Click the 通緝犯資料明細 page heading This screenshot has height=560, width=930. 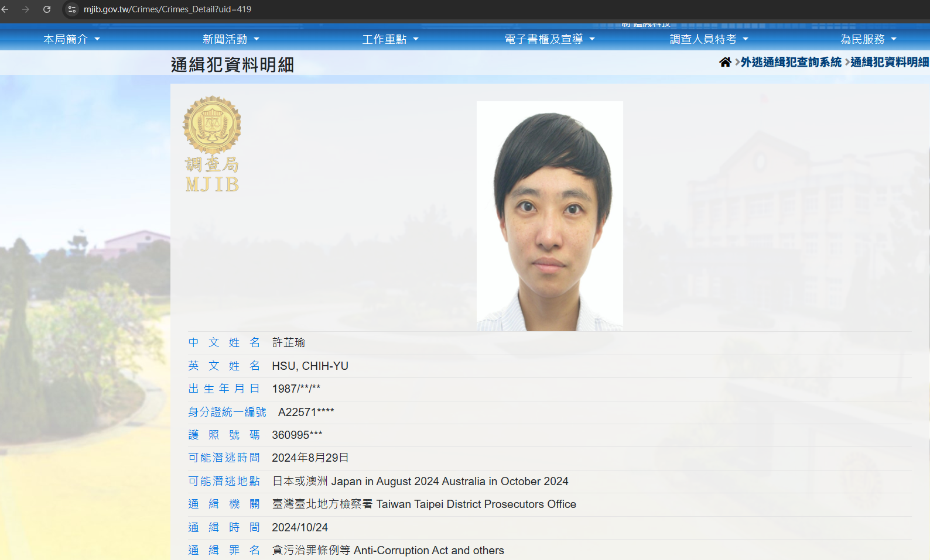(x=232, y=65)
